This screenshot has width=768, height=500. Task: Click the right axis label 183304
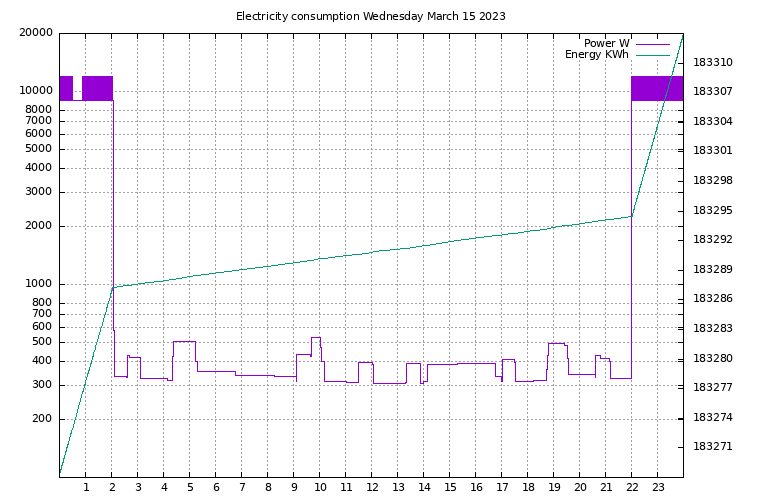tap(713, 121)
